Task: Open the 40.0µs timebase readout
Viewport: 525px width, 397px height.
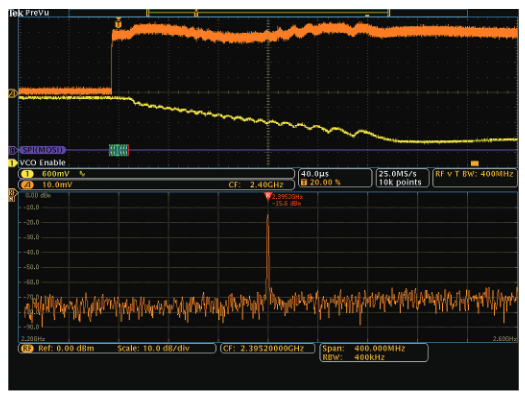Action: tap(335, 178)
